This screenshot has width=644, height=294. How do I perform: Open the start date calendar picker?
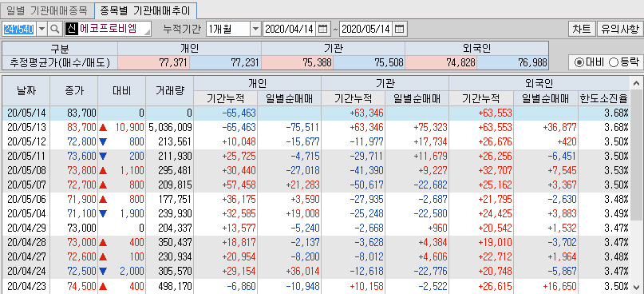(x=323, y=29)
